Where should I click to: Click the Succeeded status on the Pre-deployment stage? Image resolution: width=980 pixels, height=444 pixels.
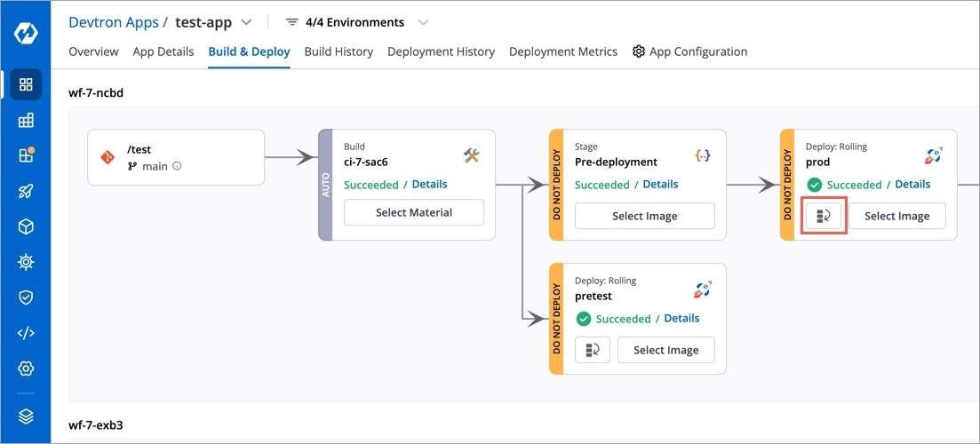[602, 185]
